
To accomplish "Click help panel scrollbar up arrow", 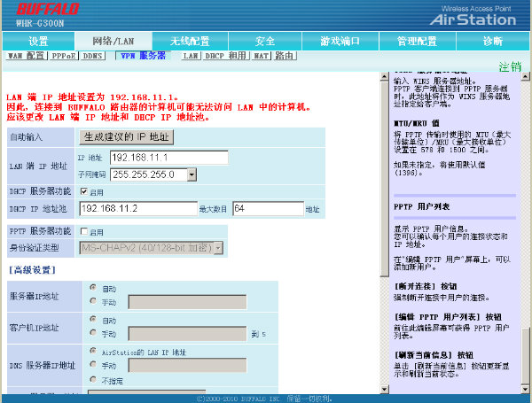I will click(x=525, y=76).
